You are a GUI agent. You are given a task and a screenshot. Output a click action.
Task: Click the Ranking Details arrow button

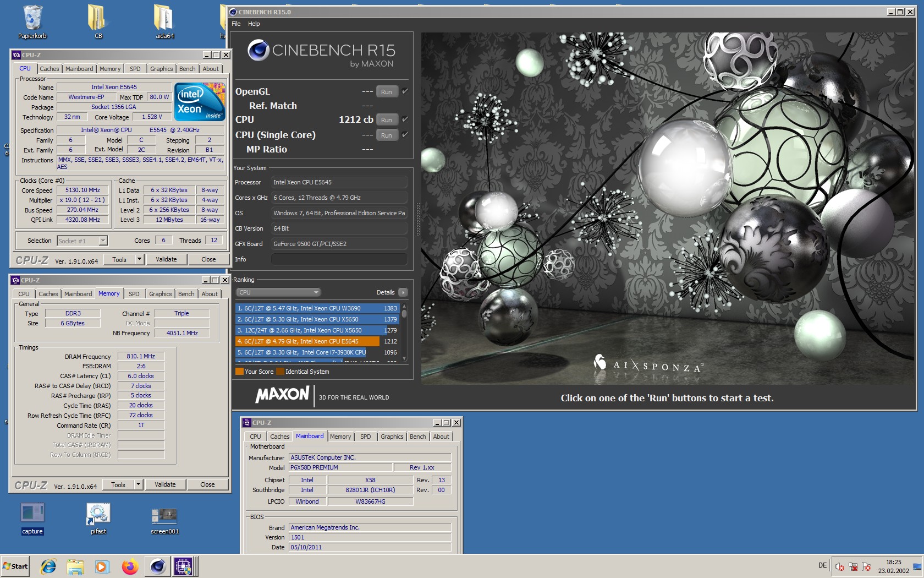point(403,292)
